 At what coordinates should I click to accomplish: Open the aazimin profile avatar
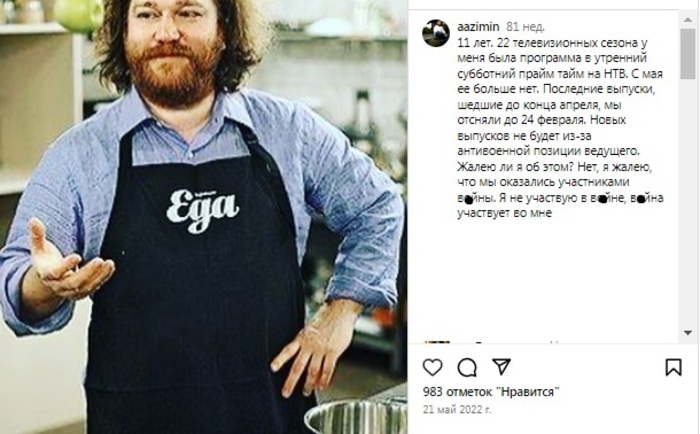point(436,33)
